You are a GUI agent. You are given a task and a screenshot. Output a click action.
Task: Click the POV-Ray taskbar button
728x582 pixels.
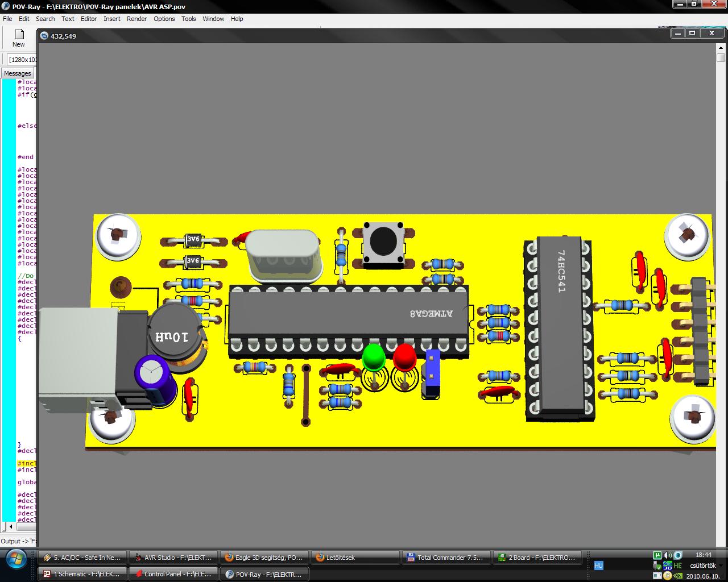click(264, 574)
